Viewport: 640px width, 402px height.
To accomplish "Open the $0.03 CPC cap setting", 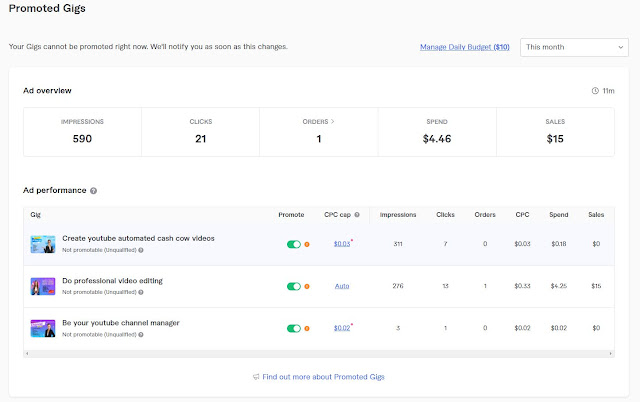I will tap(342, 244).
